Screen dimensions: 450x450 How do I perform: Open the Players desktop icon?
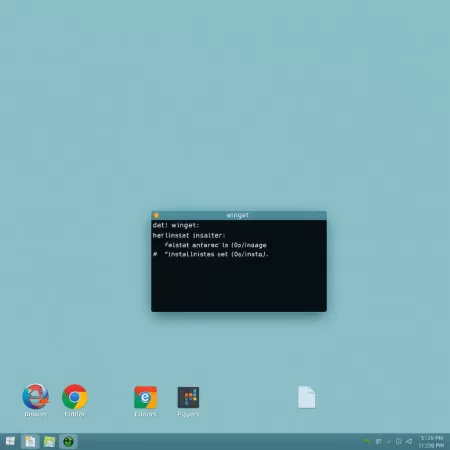tap(188, 401)
